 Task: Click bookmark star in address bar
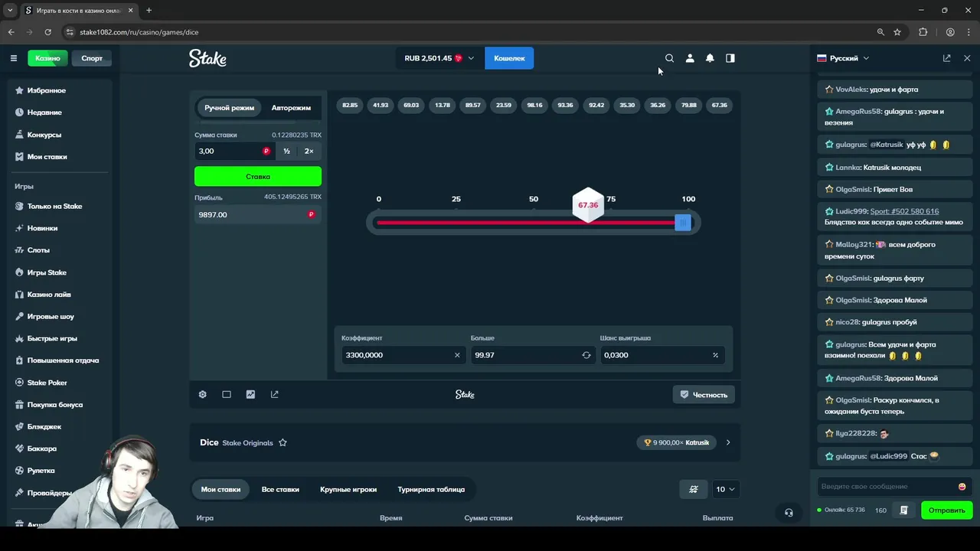[x=897, y=32]
